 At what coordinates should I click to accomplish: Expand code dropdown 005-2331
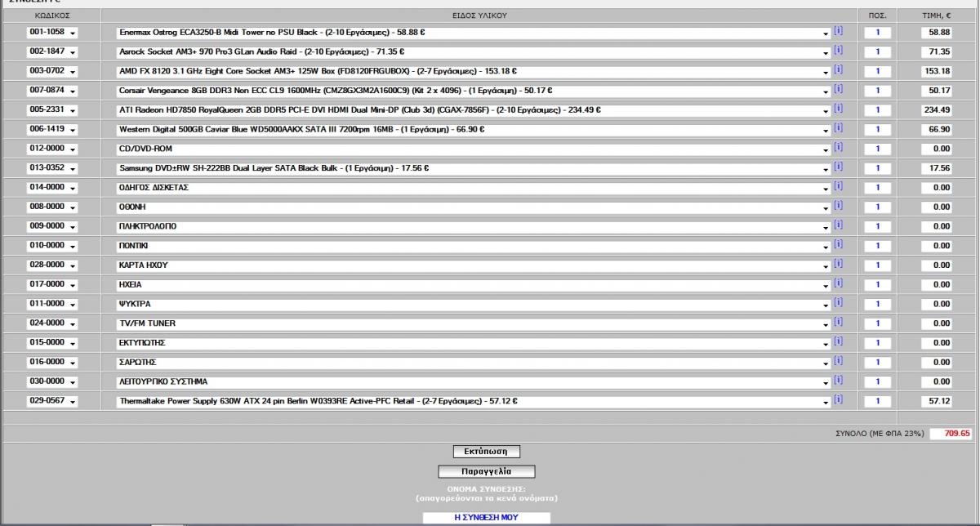pyautogui.click(x=52, y=109)
